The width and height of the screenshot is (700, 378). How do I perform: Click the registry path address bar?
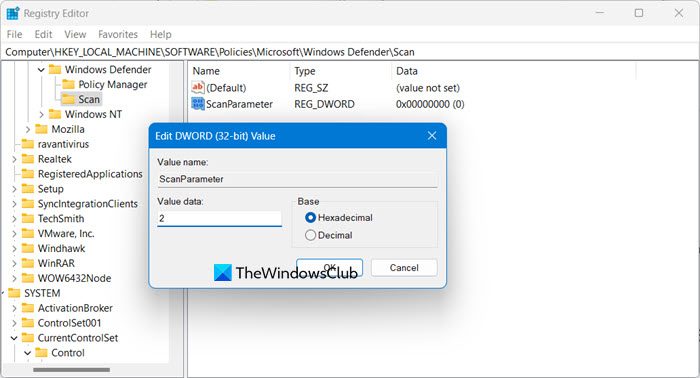[x=350, y=52]
